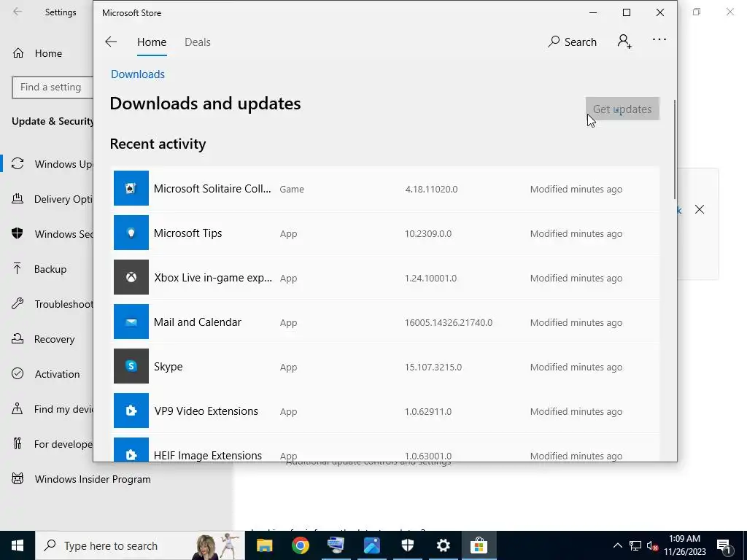Click the Get updates button
747x560 pixels.
(622, 109)
